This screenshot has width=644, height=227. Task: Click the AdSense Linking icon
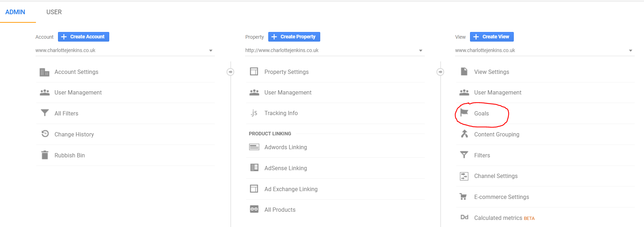254,168
